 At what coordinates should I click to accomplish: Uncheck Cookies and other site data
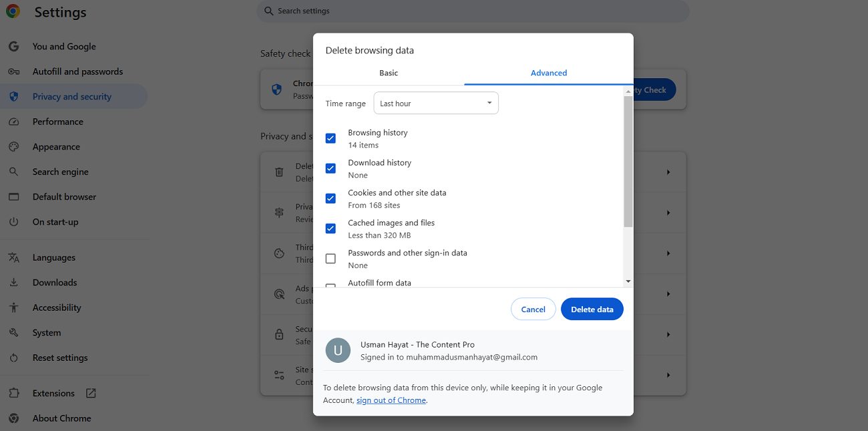(331, 198)
